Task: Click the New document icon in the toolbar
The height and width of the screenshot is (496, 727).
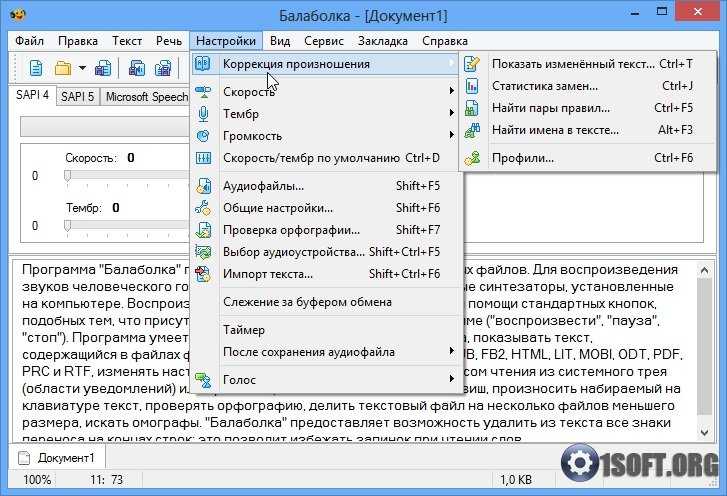Action: 36,68
